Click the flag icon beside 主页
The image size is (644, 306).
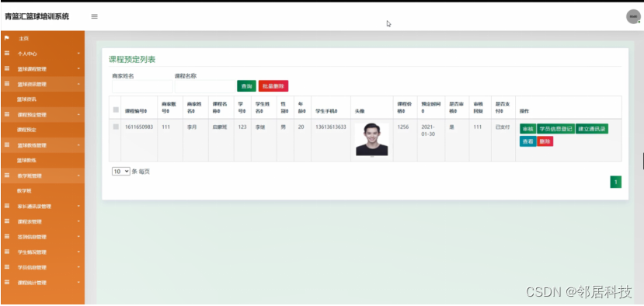coord(6,38)
